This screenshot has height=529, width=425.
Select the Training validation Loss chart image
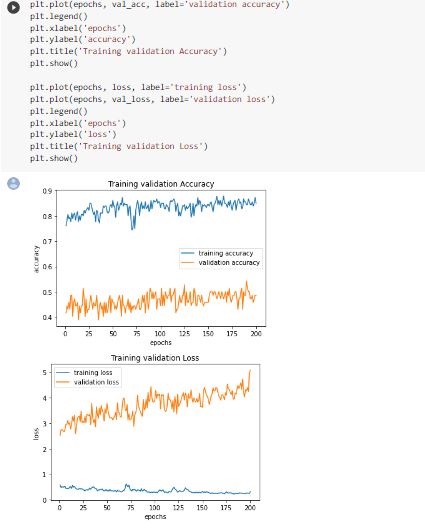147,437
